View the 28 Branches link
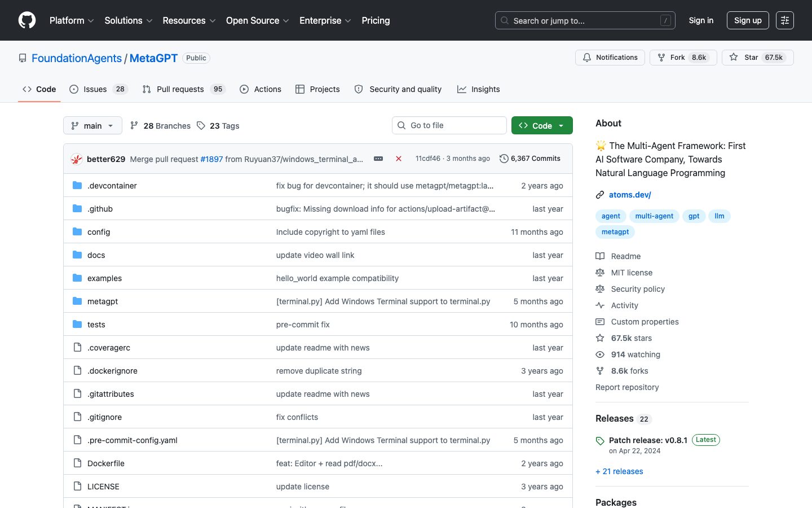Image resolution: width=812 pixels, height=508 pixels. (x=161, y=126)
